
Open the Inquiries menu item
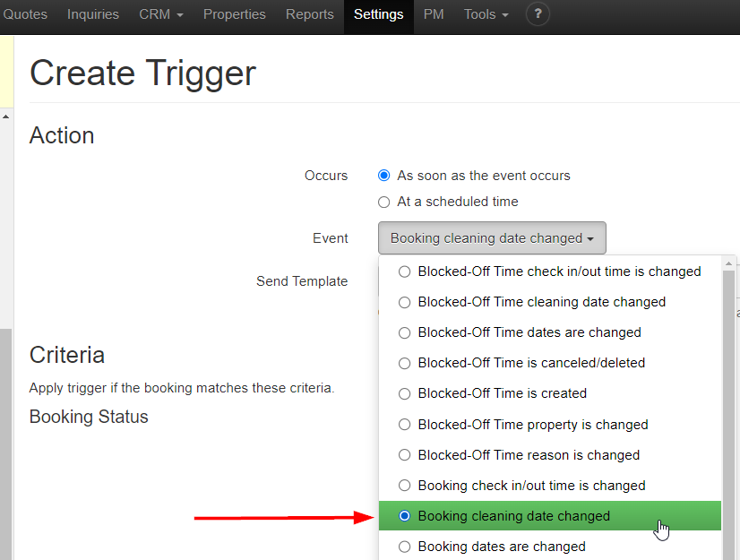(x=94, y=14)
